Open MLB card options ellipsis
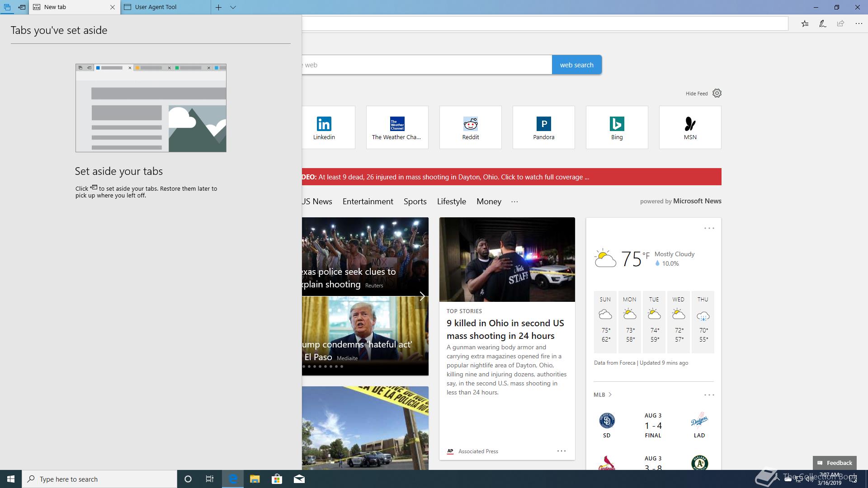 click(x=709, y=395)
